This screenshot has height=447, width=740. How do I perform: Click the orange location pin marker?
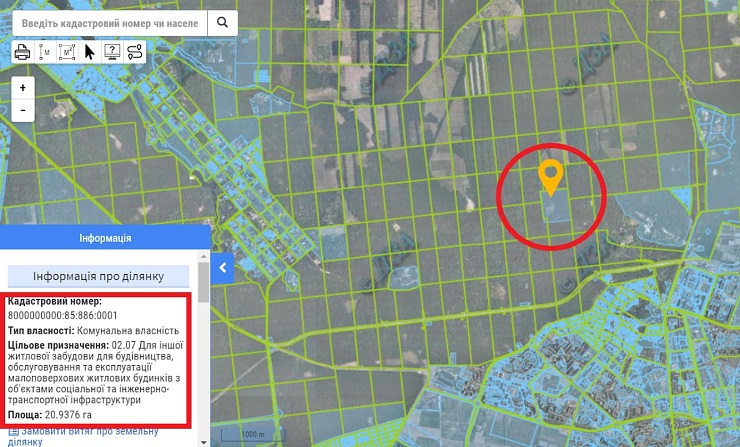point(550,175)
